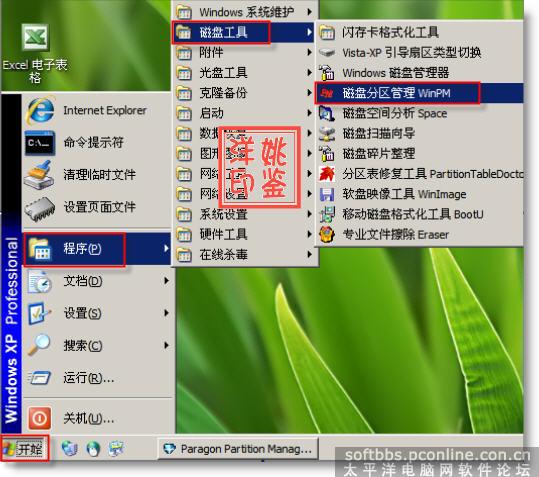Expand the 光盘工具 folder arrow
Viewport: 539px width, 477px height.
click(x=309, y=73)
